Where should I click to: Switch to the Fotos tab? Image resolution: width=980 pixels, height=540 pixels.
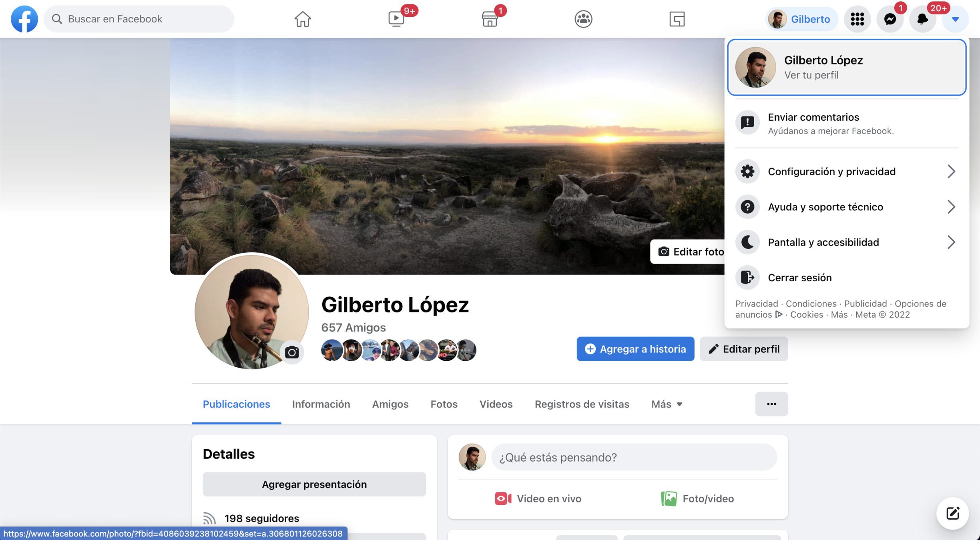pyautogui.click(x=444, y=404)
